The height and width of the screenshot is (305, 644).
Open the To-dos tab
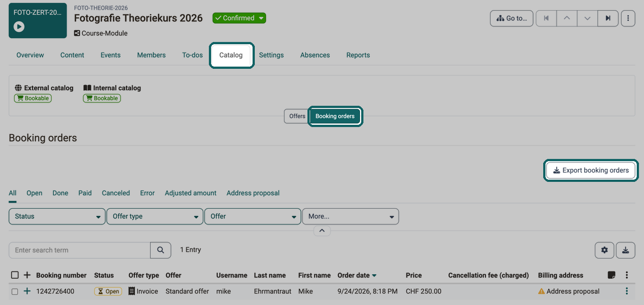click(x=193, y=55)
